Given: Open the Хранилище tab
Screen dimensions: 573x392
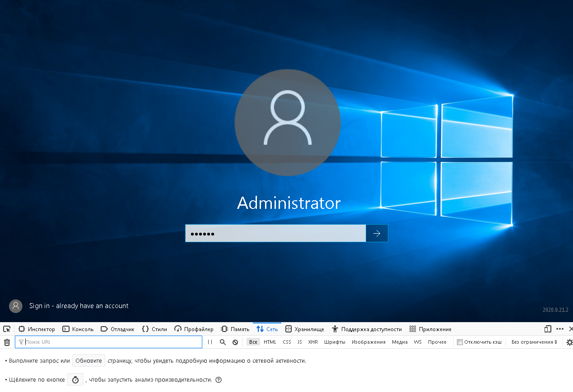Looking at the screenshot, I should click(305, 329).
